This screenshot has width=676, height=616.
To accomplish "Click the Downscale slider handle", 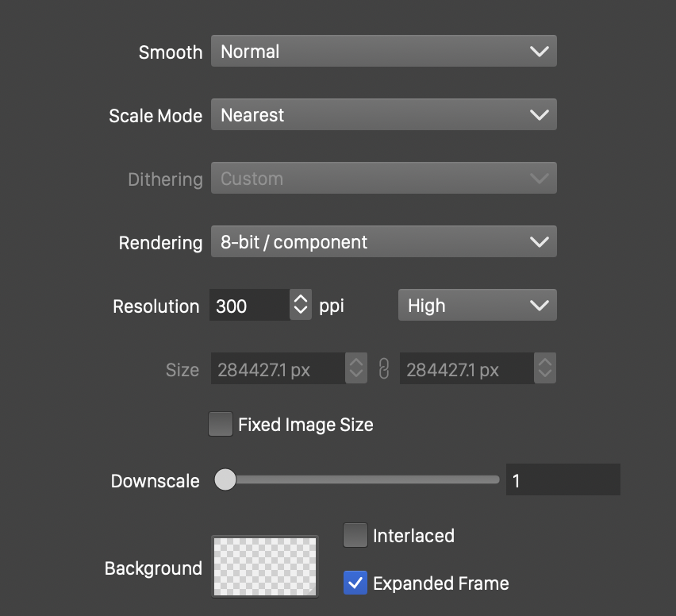I will click(x=225, y=479).
